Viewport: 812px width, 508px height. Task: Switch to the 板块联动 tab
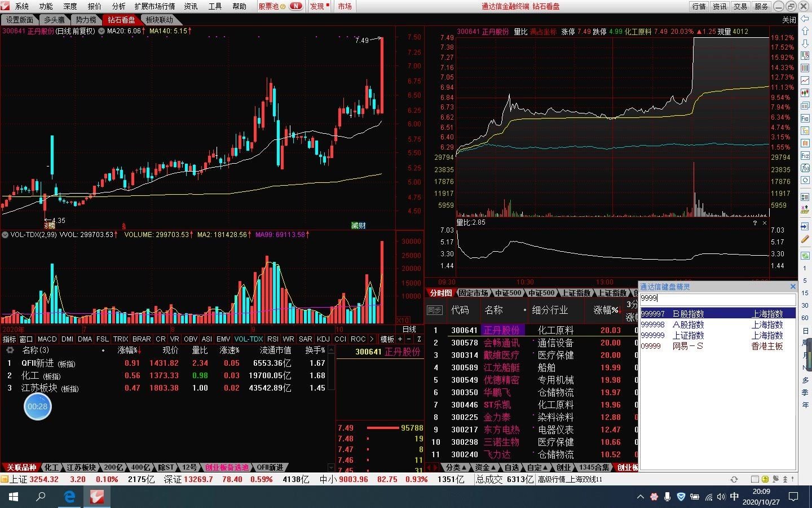click(159, 20)
